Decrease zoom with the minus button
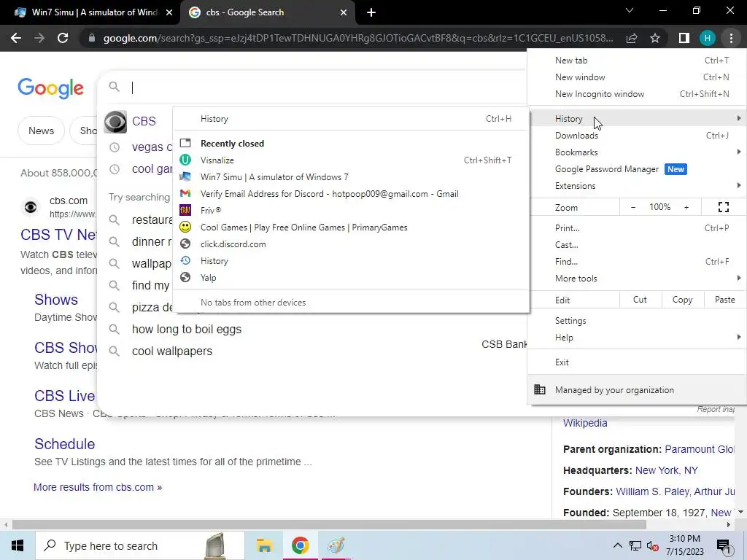Image resolution: width=747 pixels, height=560 pixels. [x=633, y=207]
